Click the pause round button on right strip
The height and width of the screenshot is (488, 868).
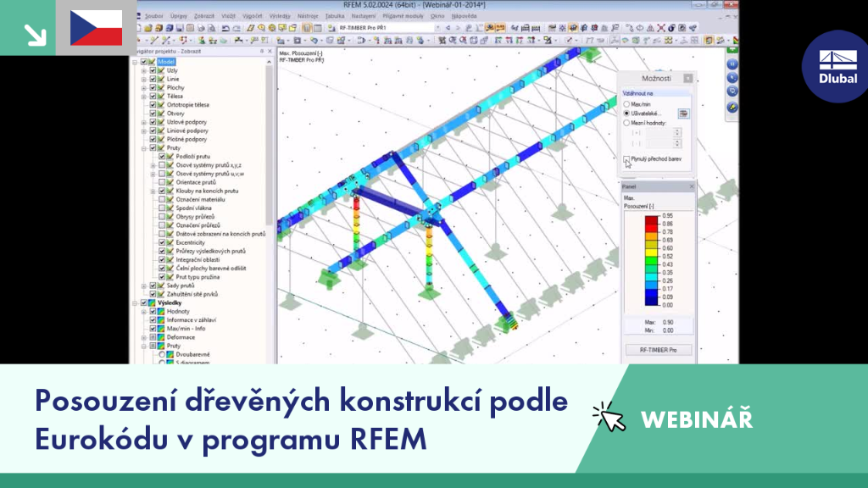(732, 64)
